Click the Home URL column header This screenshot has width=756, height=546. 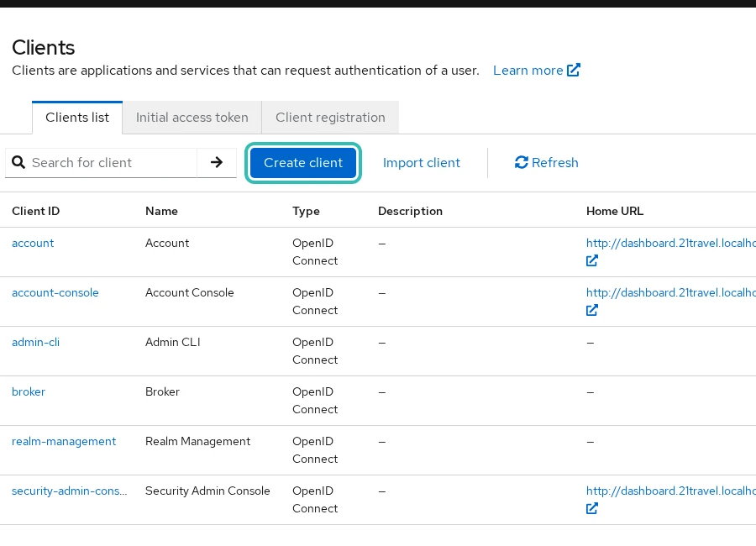[x=615, y=212]
